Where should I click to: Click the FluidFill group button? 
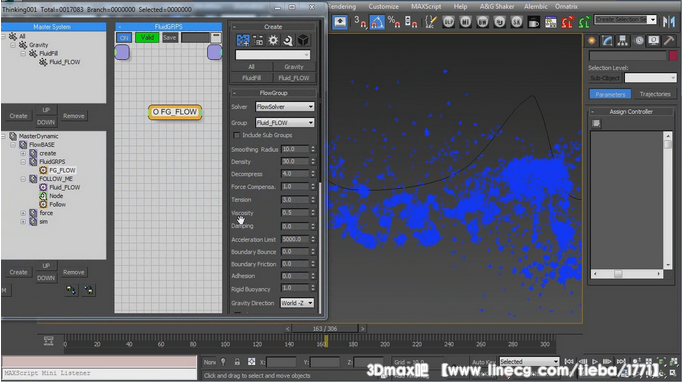pyautogui.click(x=251, y=78)
